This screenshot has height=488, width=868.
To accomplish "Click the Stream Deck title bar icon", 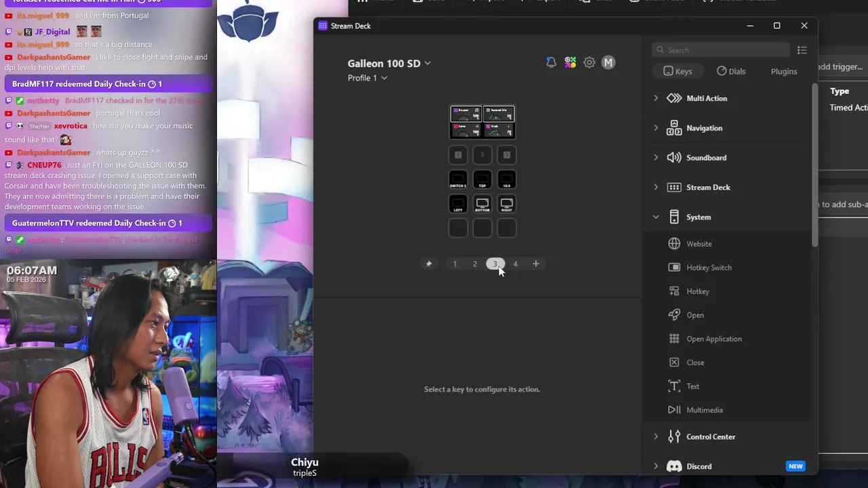I will pyautogui.click(x=323, y=26).
